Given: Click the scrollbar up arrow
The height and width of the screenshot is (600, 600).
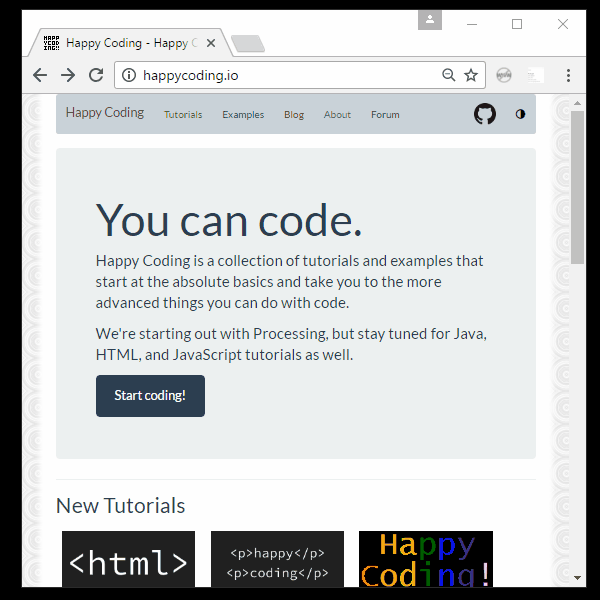Looking at the screenshot, I should (577, 103).
